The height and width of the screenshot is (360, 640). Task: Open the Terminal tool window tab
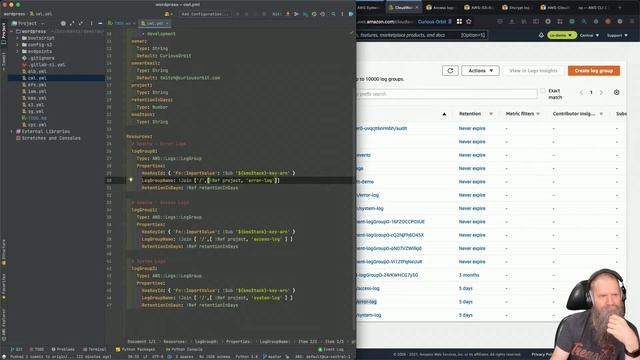(x=95, y=349)
